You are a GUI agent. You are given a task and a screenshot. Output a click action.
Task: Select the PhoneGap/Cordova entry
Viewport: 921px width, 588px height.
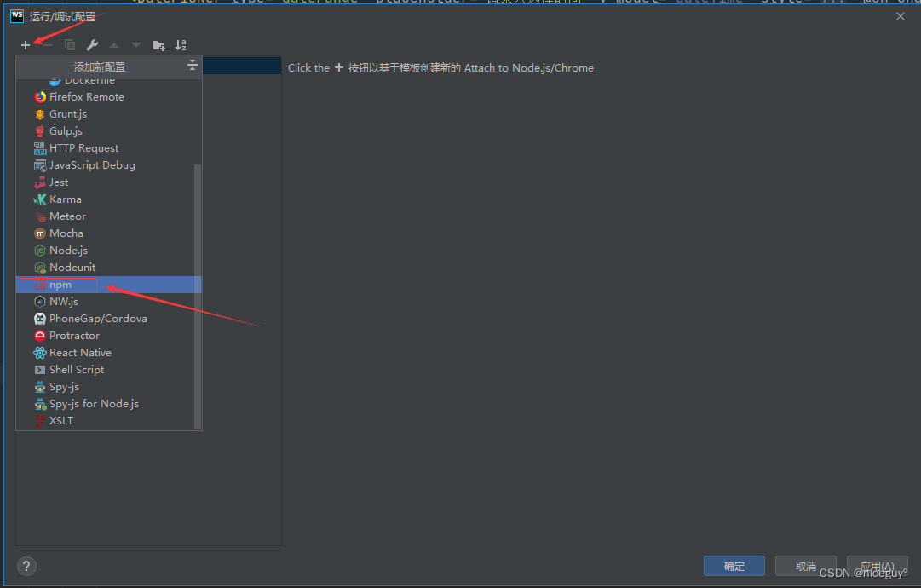[x=109, y=319]
